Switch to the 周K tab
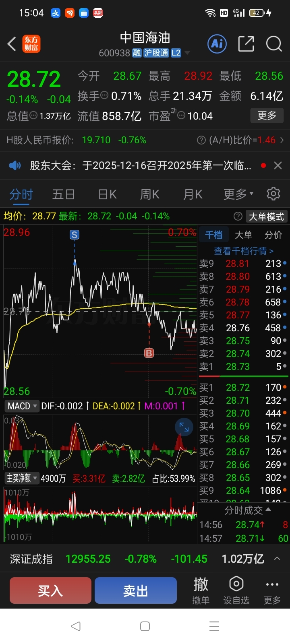Image resolution: width=290 pixels, height=644 pixels. 149,194
